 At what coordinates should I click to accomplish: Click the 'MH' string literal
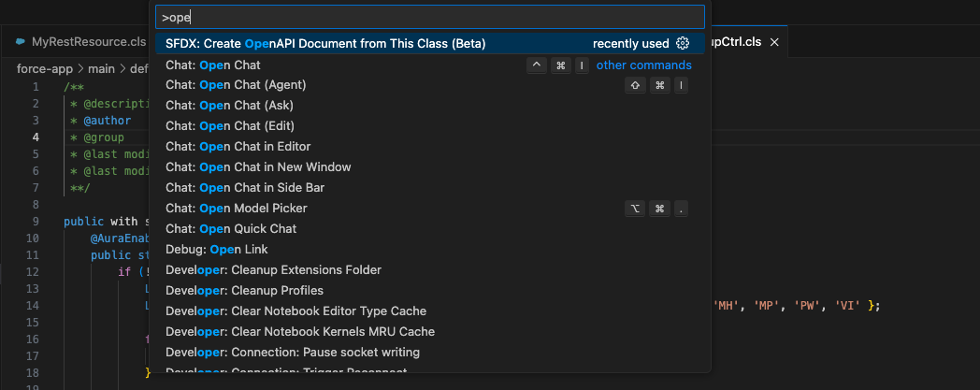coord(725,306)
